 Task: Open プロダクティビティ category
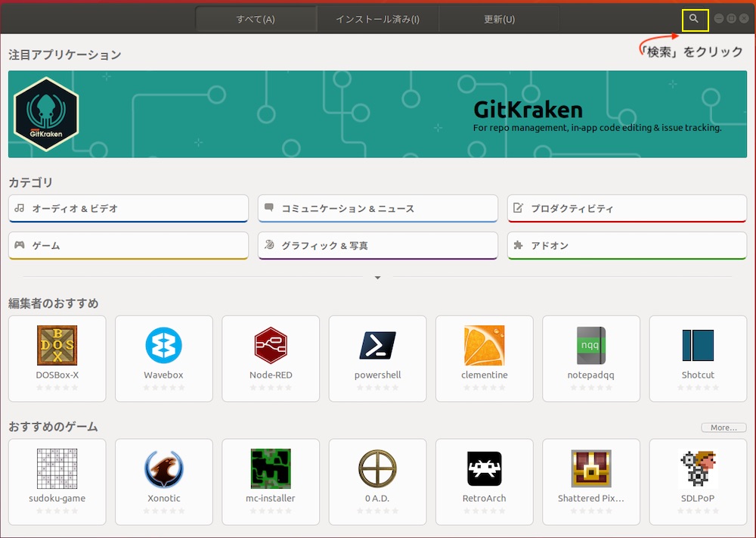point(627,208)
